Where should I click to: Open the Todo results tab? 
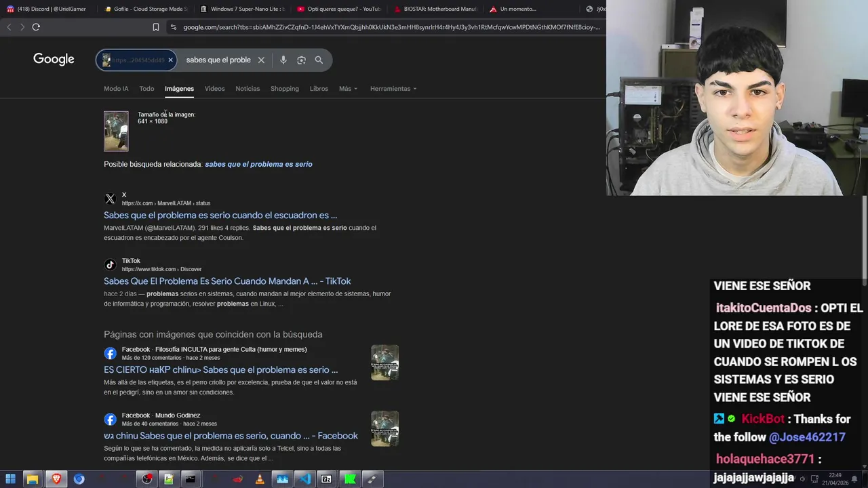(146, 89)
